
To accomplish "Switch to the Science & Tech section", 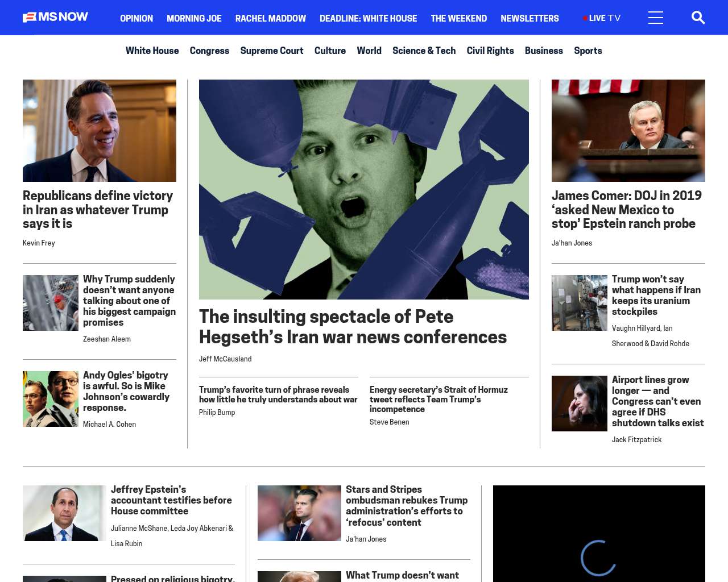I will pyautogui.click(x=424, y=51).
